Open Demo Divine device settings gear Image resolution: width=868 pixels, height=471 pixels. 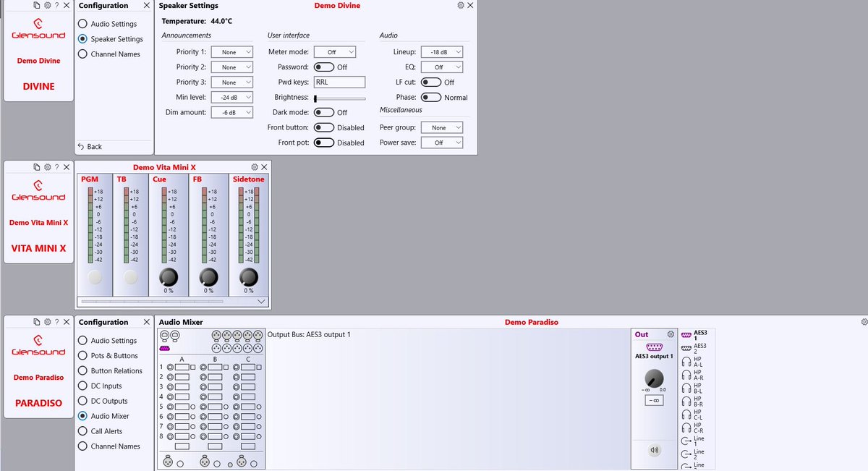(47, 5)
